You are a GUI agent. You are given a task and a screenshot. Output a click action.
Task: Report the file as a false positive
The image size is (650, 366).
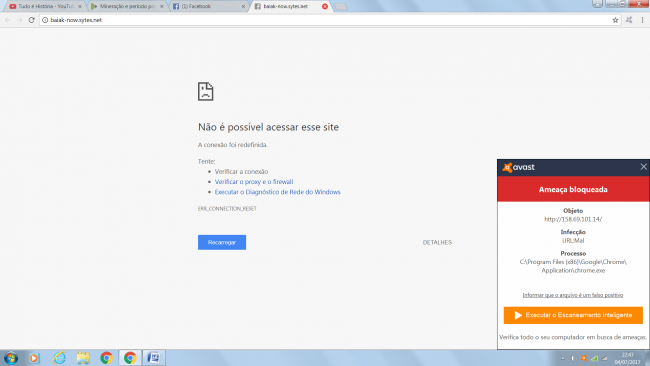tap(573, 295)
